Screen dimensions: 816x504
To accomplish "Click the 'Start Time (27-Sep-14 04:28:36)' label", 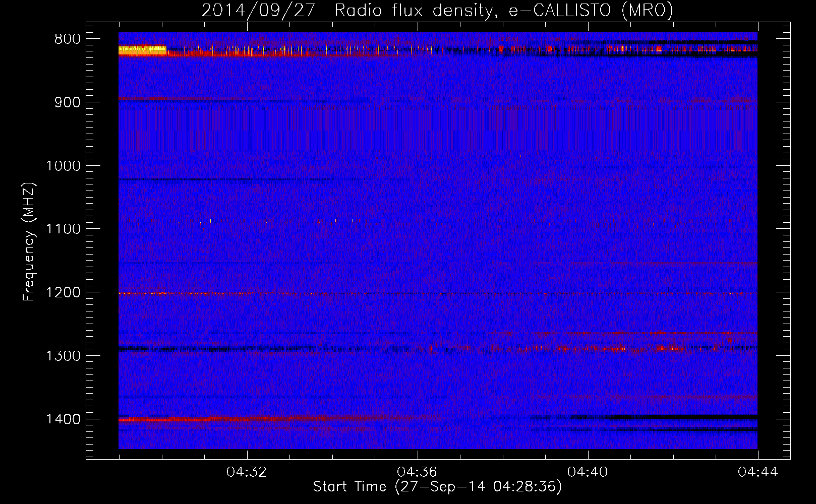I will [437, 487].
